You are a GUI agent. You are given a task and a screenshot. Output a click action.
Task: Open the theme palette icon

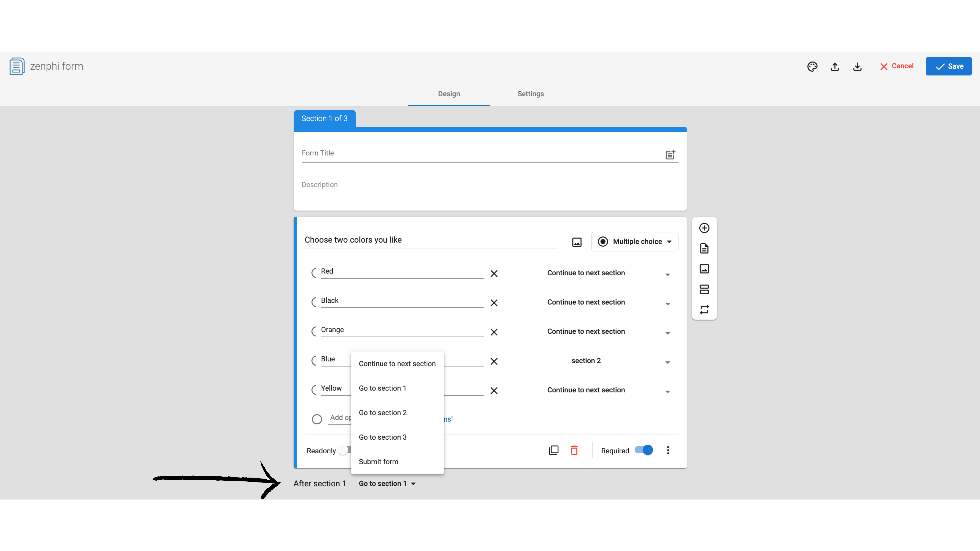point(812,66)
